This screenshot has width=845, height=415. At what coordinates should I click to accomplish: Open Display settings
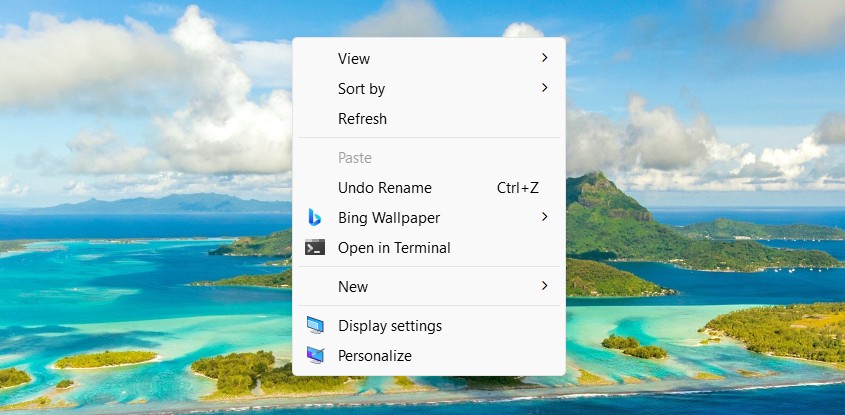pos(428,326)
